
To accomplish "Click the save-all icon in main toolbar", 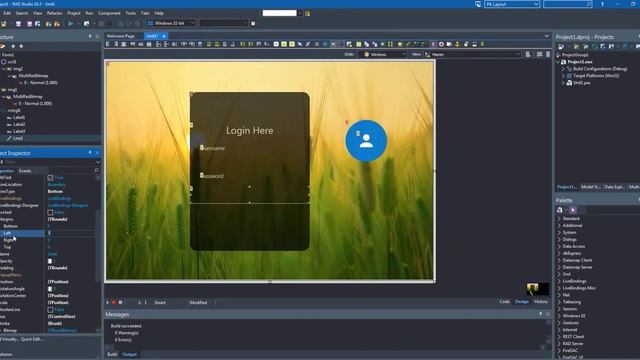I will click(x=30, y=24).
